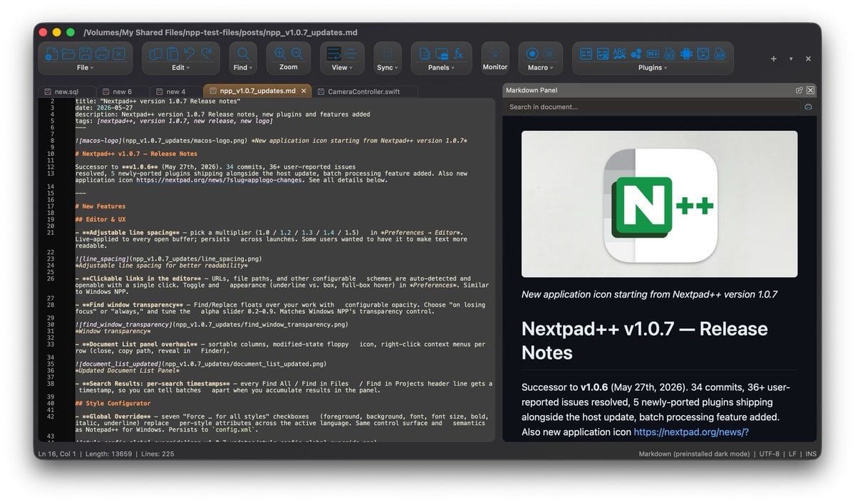Expand the Find dropdown menu
The image size is (855, 504).
coord(243,68)
